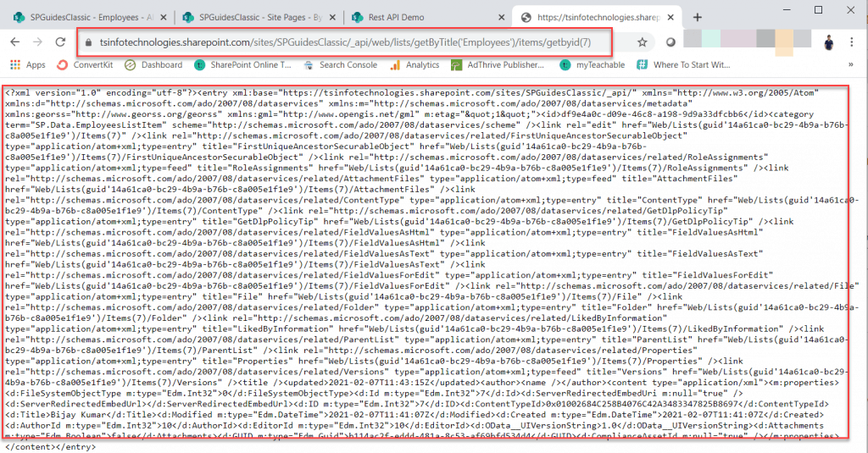Open the Where To Start Wit... bookmark
The width and height of the screenshot is (868, 453).
pyautogui.click(x=684, y=64)
